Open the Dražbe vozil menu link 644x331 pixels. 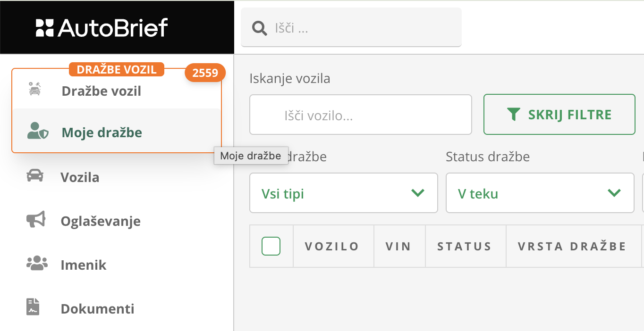(101, 91)
